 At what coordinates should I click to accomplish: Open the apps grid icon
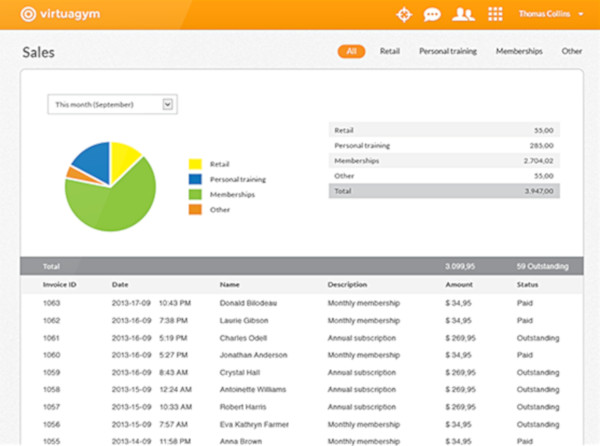[x=494, y=14]
